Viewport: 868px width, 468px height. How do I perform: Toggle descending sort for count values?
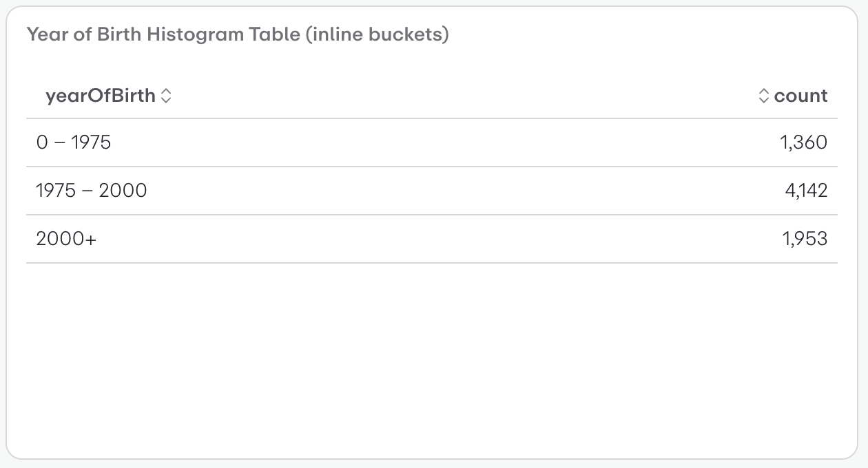click(x=765, y=100)
